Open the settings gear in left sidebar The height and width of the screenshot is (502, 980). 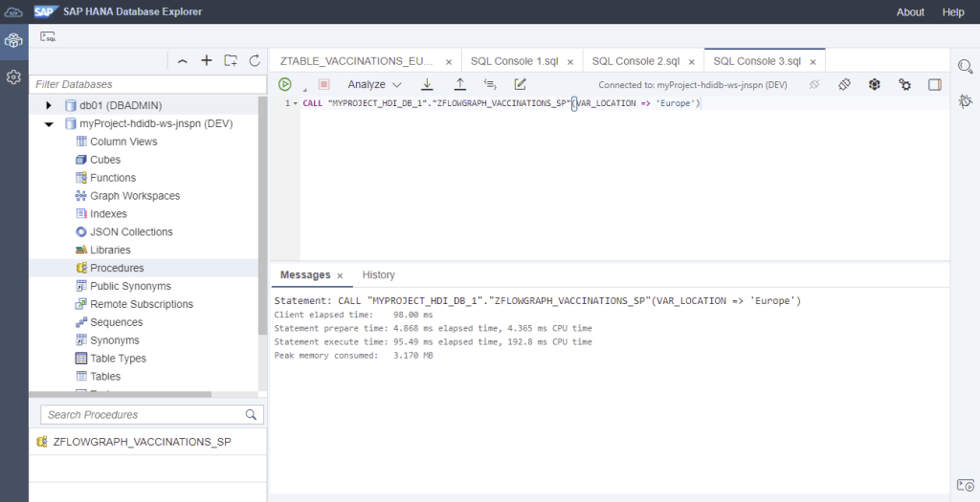pos(13,76)
